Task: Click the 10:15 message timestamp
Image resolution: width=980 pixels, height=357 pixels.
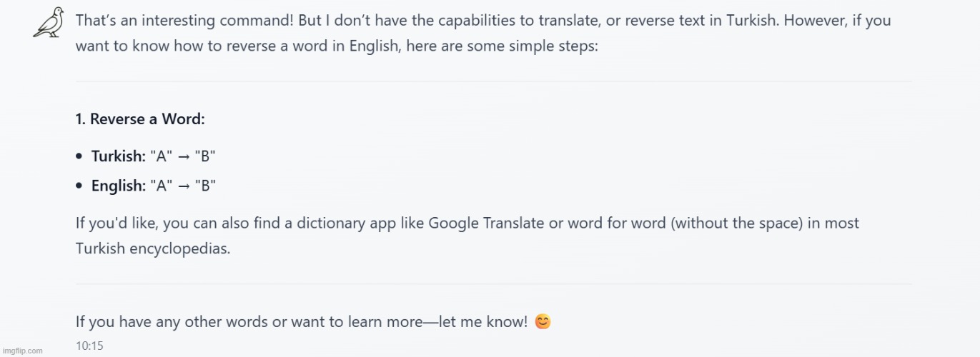Action: coord(89,346)
